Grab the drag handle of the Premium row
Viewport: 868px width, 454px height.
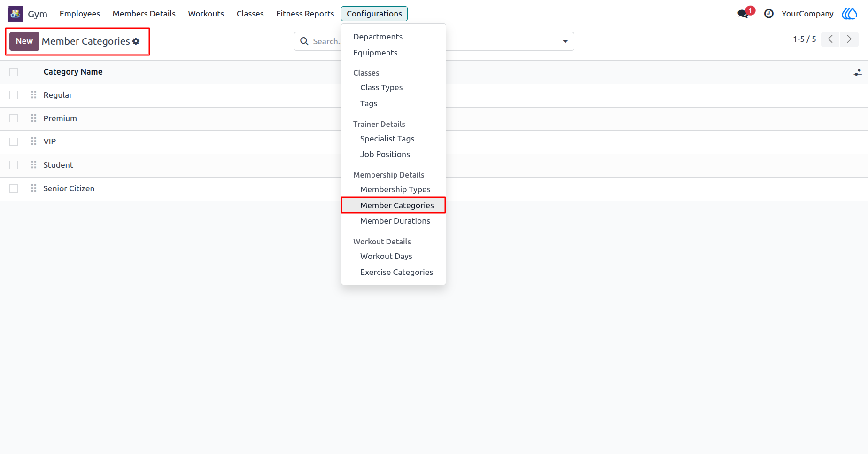click(34, 118)
